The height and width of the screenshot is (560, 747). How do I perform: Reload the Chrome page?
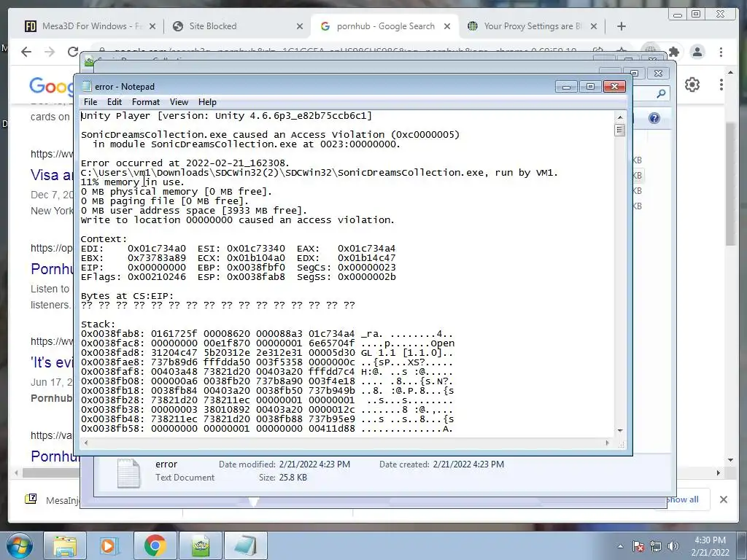[x=72, y=52]
